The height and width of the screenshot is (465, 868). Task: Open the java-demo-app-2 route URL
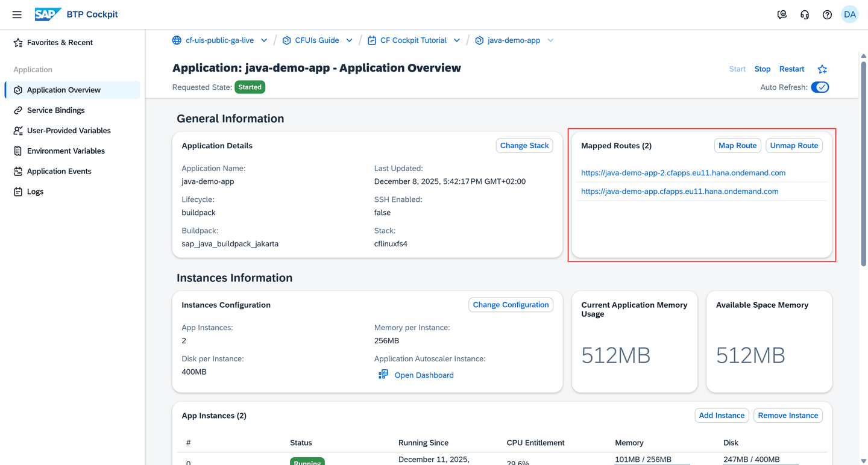click(683, 173)
